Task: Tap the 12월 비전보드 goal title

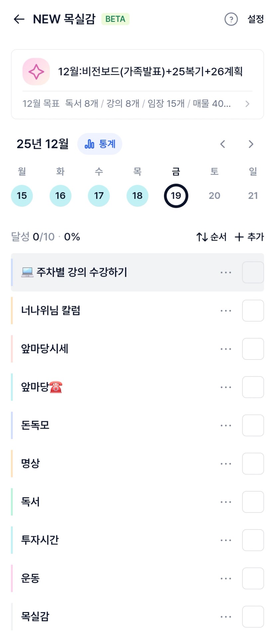Action: coord(150,72)
